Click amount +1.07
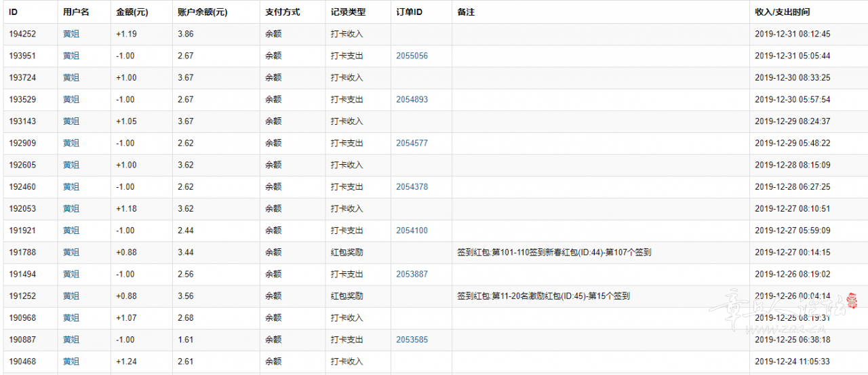 (126, 318)
